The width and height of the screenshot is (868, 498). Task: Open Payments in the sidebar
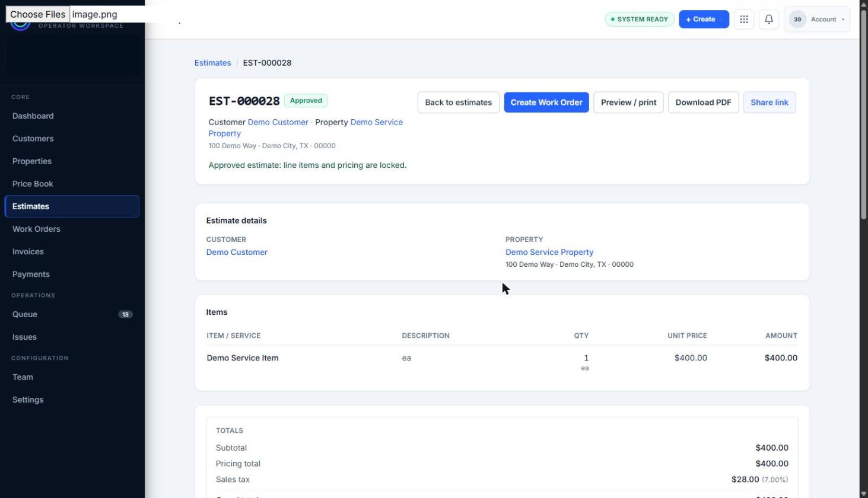click(72, 274)
